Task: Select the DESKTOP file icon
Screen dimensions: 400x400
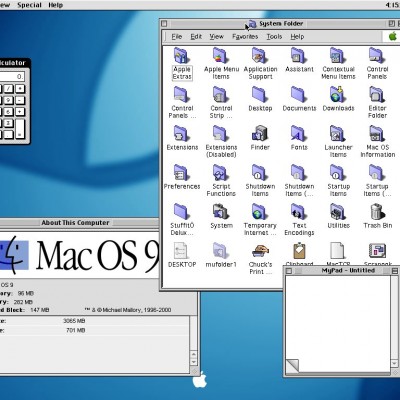Action: (x=181, y=250)
